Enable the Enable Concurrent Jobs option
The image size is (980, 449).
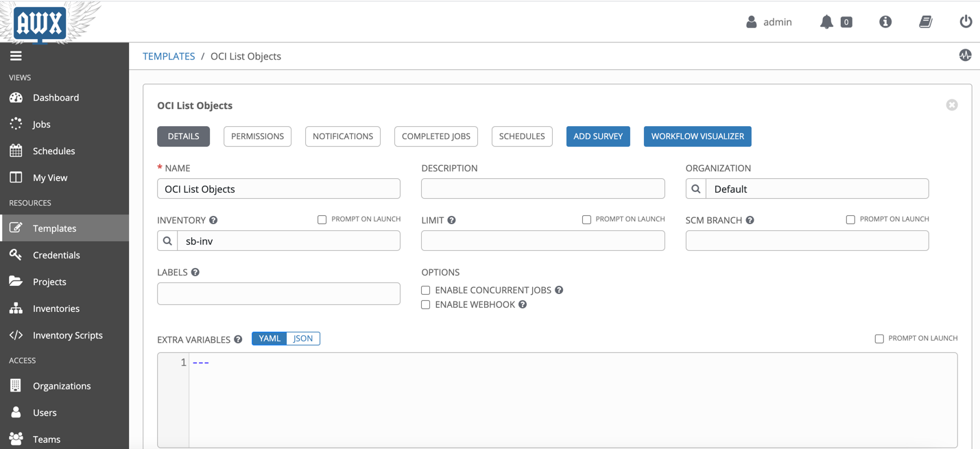pyautogui.click(x=425, y=290)
